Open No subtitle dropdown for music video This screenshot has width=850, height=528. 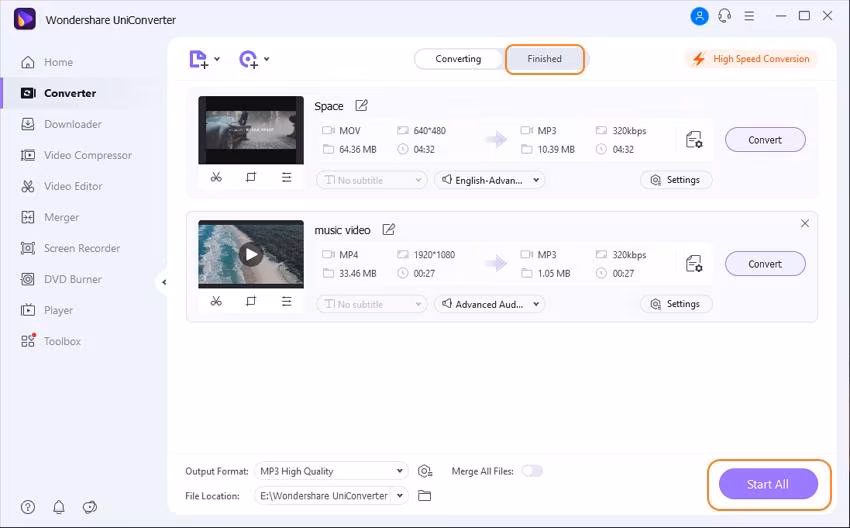372,304
